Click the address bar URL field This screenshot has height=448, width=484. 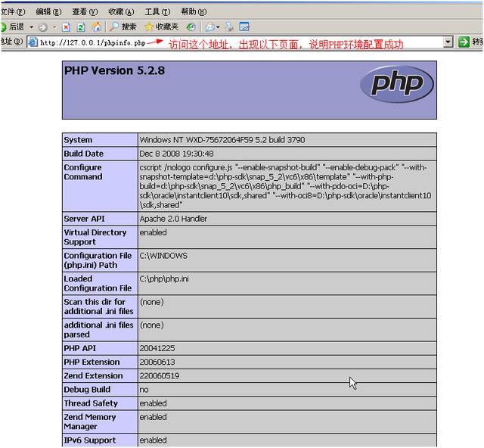click(235, 42)
